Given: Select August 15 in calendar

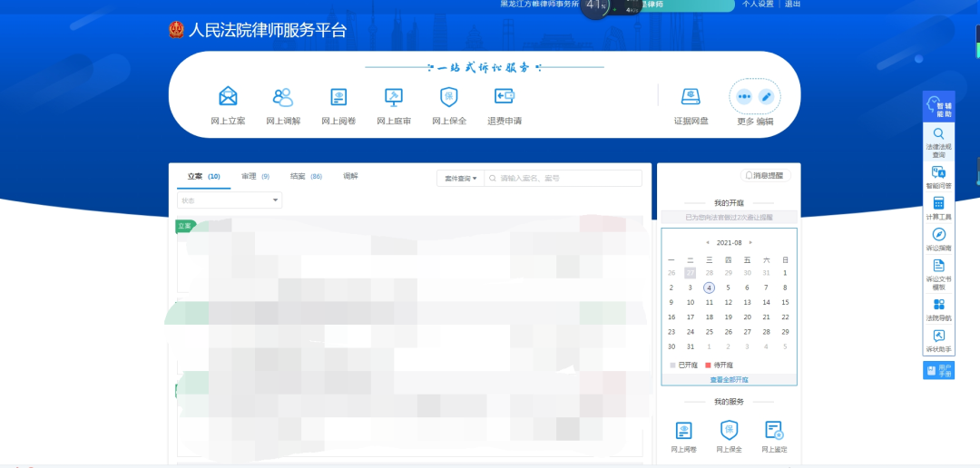Looking at the screenshot, I should coord(785,302).
